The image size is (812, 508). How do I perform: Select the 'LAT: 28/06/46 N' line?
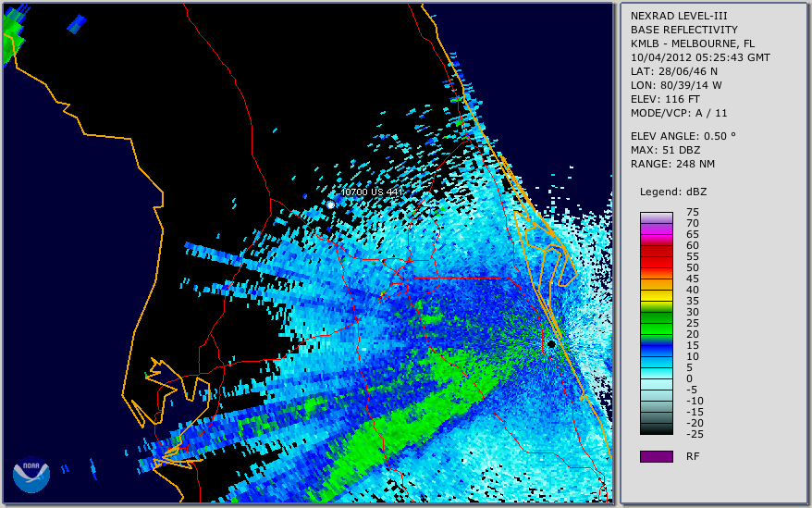[x=673, y=71]
